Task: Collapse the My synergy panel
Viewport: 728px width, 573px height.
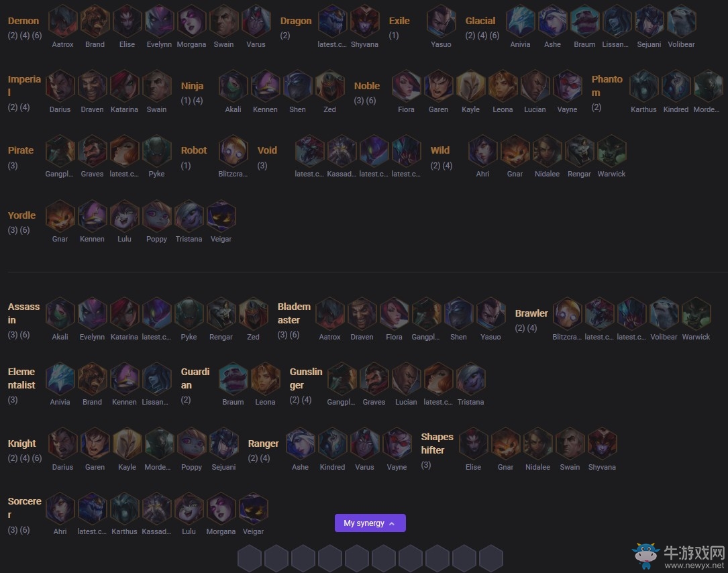Action: [370, 523]
